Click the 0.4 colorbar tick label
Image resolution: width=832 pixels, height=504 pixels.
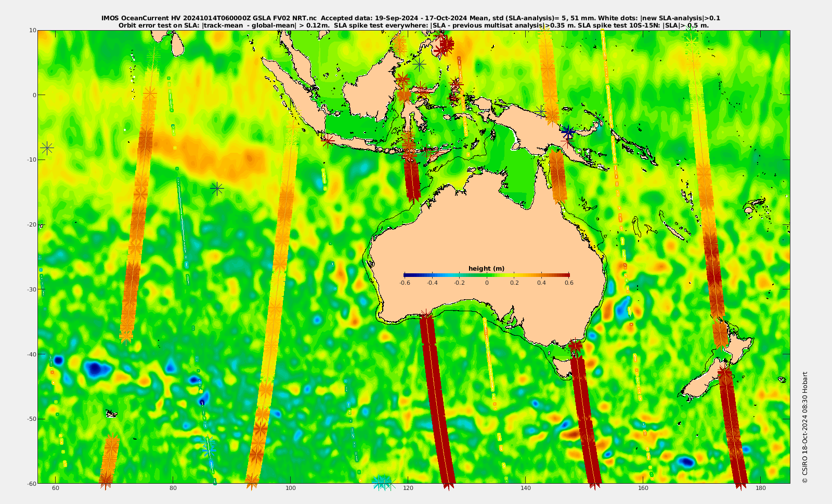coord(541,283)
